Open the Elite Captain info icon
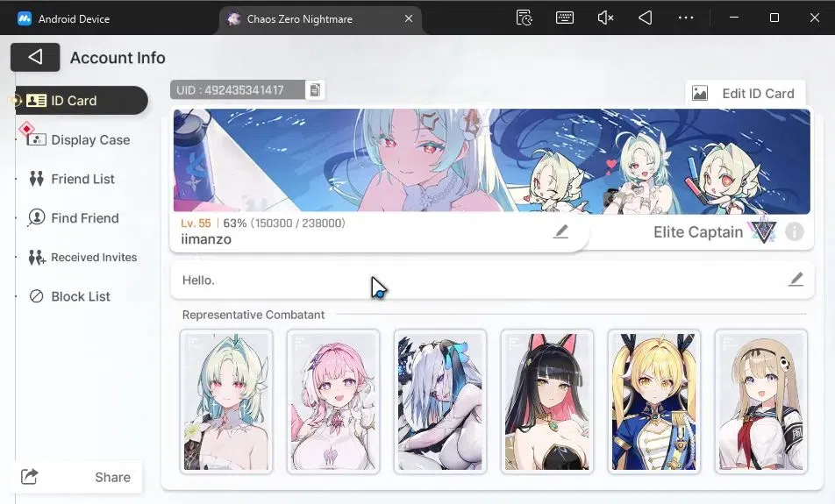Viewport: 835px width, 504px height. coord(794,231)
